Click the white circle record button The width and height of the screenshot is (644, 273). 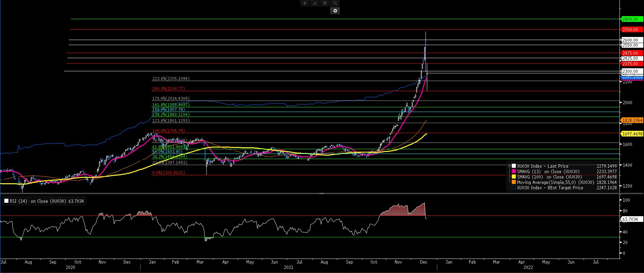point(335,11)
